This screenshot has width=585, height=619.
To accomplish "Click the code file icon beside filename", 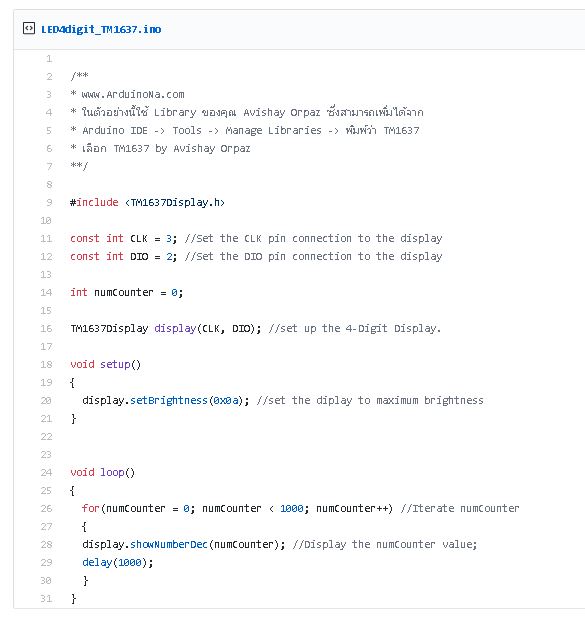I will [29, 28].
